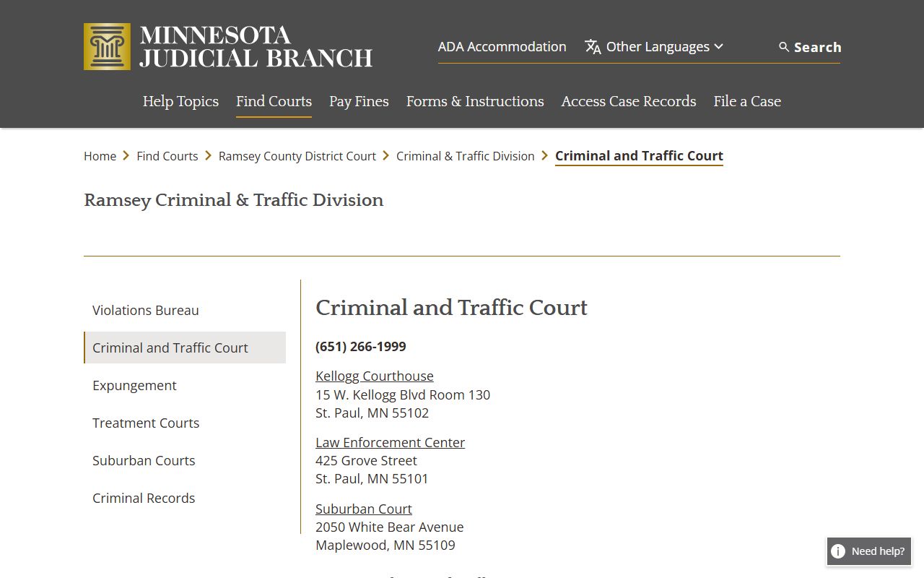Click the info icon in Need help
The image size is (924, 578).
pyautogui.click(x=838, y=551)
